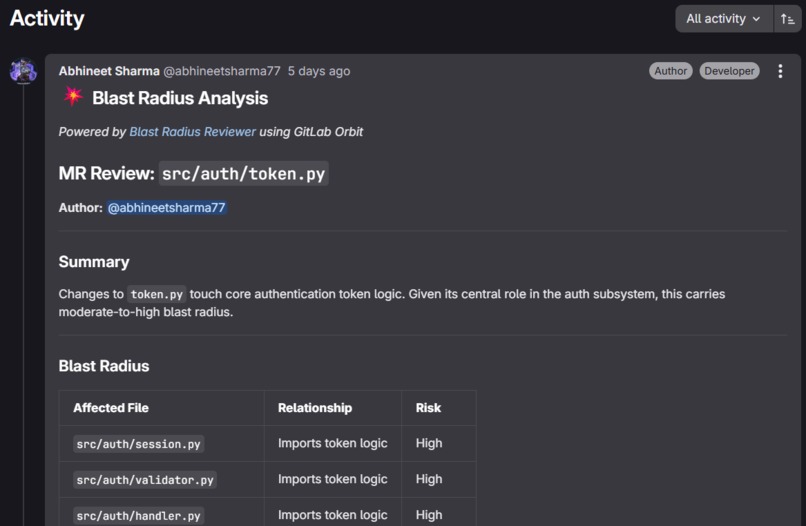Click the Author badge
This screenshot has height=526, width=806.
click(x=670, y=71)
